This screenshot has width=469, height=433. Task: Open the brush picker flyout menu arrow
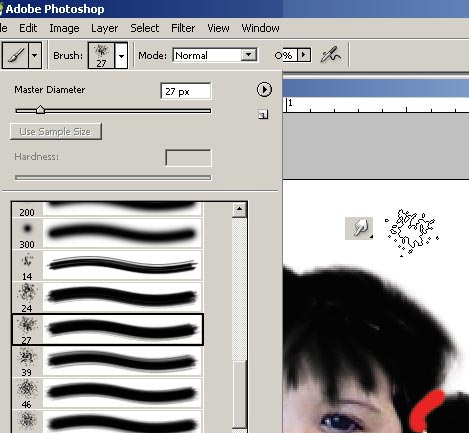[264, 90]
